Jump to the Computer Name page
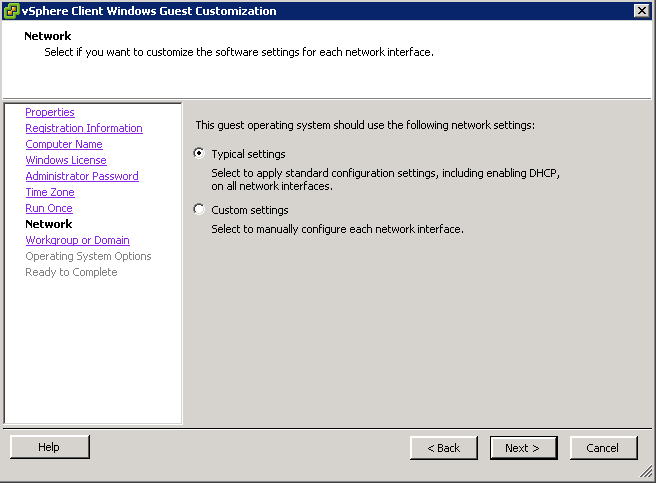Screen dimensions: 656x483 coord(64,144)
